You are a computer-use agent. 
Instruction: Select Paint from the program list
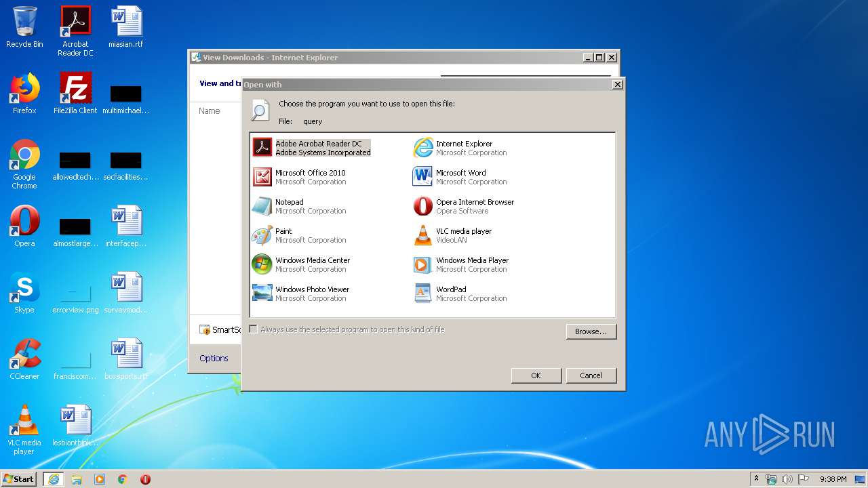[299, 235]
